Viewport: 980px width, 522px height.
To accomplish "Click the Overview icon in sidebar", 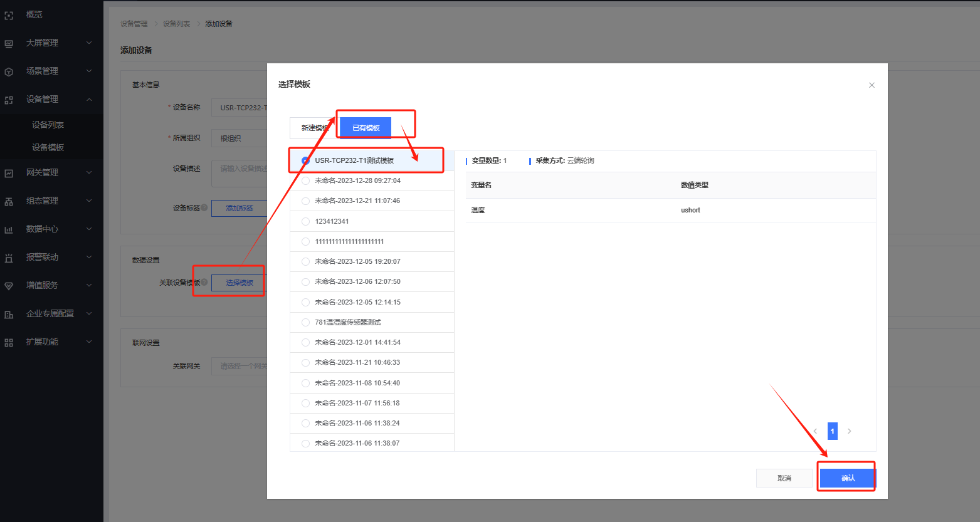I will 9,15.
